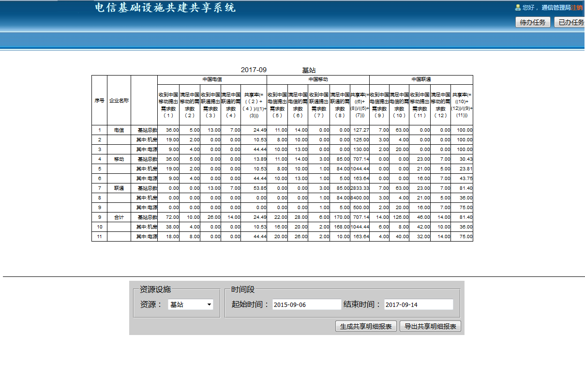Image resolution: width=585 pixels, height=366 pixels.
Task: Click the 130.00 cell in row 3
Action: [360, 150]
